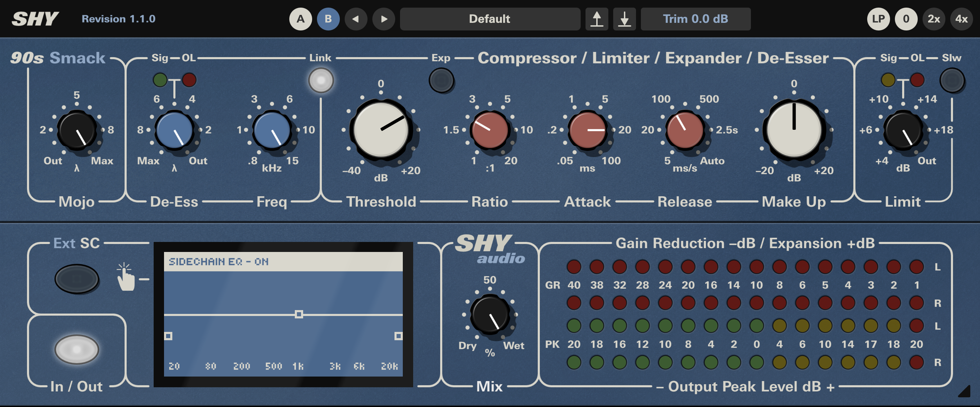Click the De-Ess amount knob

pos(174,130)
